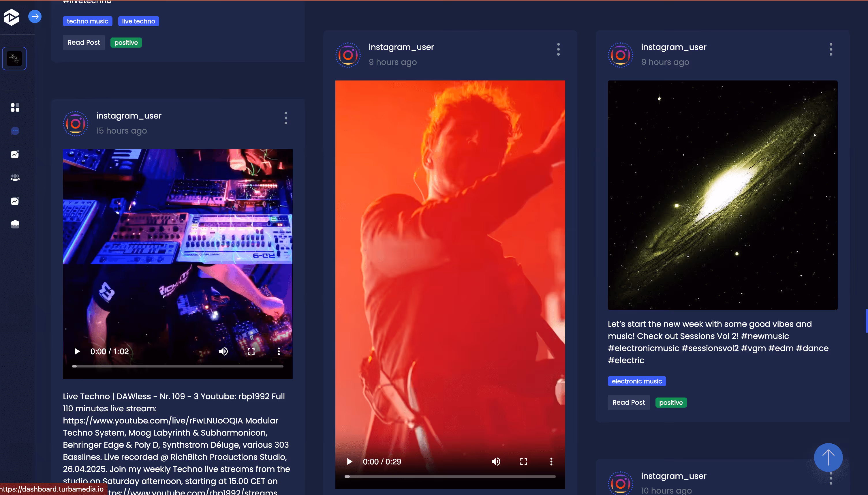Screen dimensions: 868x495
Task: Mute the 1:02 video volume
Action: [223, 351]
